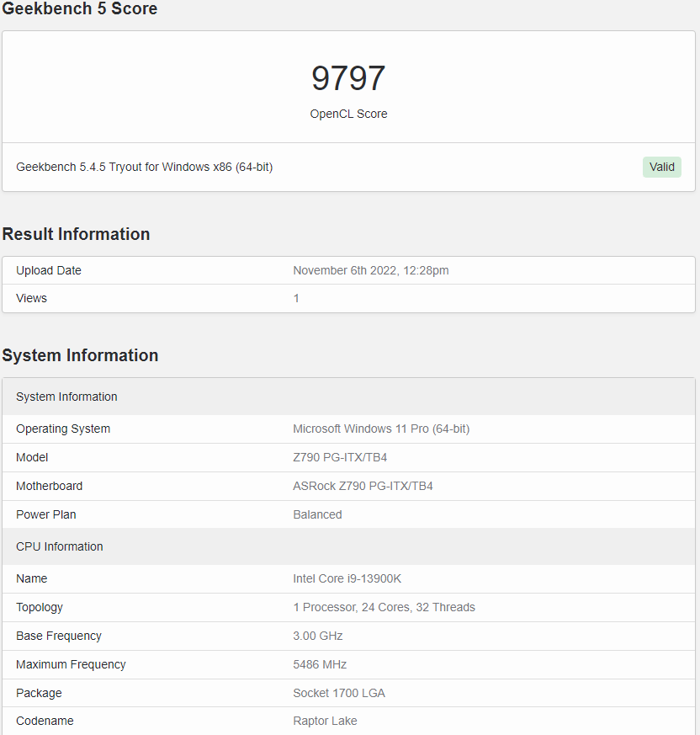
Task: Select 'ASRock Z790 PG-ITX/TB4' motherboard value
Action: (x=363, y=486)
